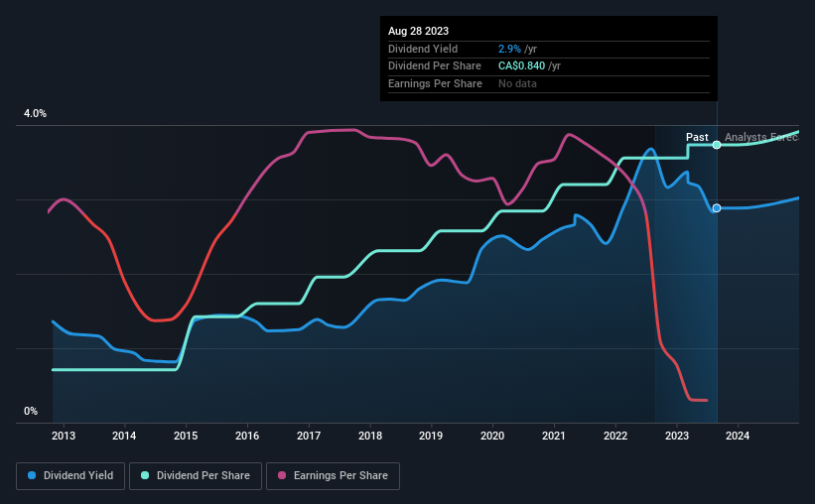Click the 2016 x-axis label
This screenshot has width=815, height=504.
[x=247, y=436]
